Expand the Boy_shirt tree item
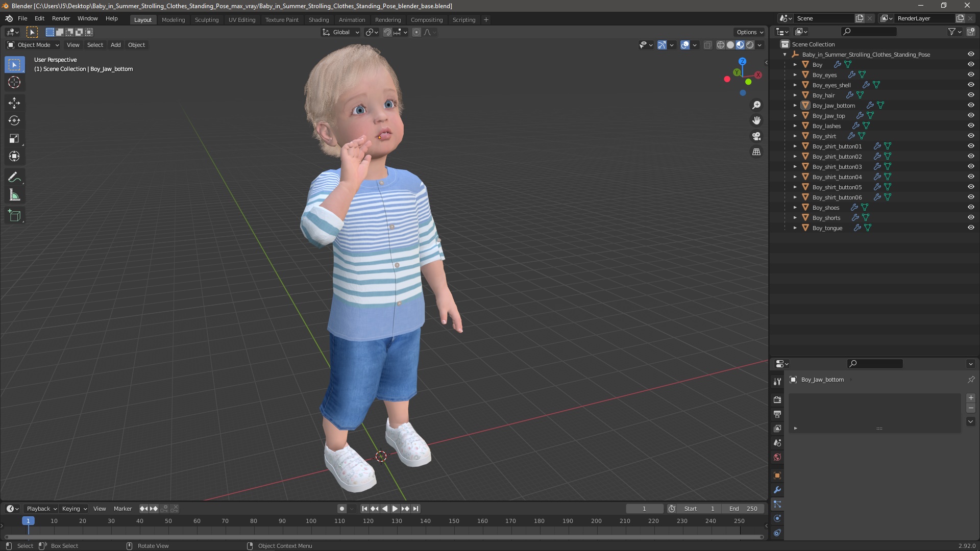 click(795, 136)
